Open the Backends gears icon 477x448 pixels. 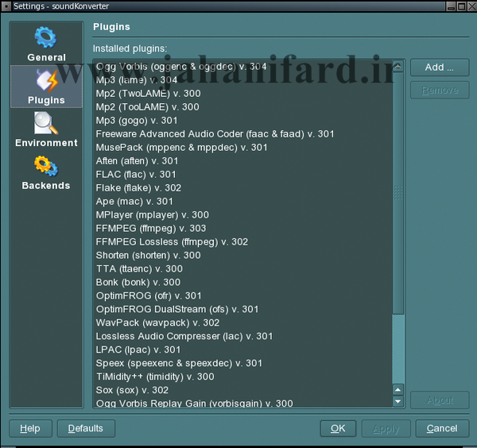coord(45,167)
